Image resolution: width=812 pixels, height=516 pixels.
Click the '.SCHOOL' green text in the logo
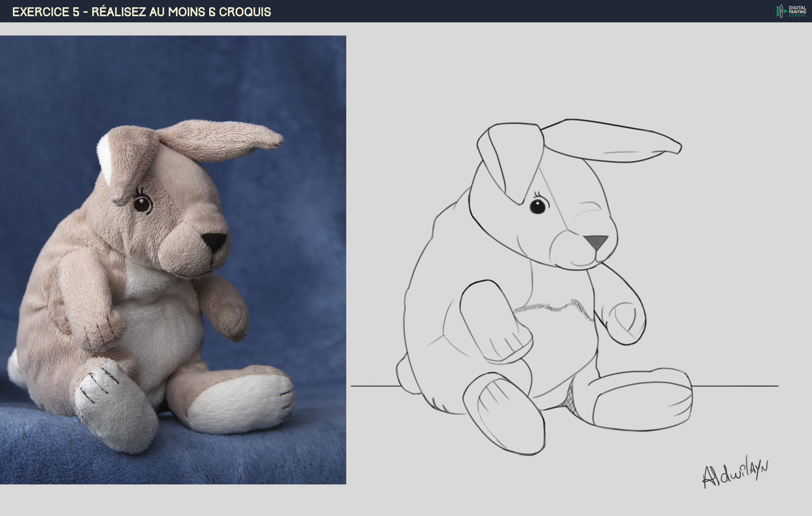click(798, 16)
